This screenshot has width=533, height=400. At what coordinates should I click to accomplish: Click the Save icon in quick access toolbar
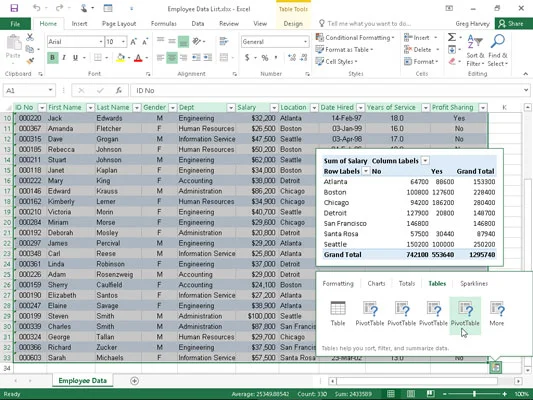(x=14, y=8)
